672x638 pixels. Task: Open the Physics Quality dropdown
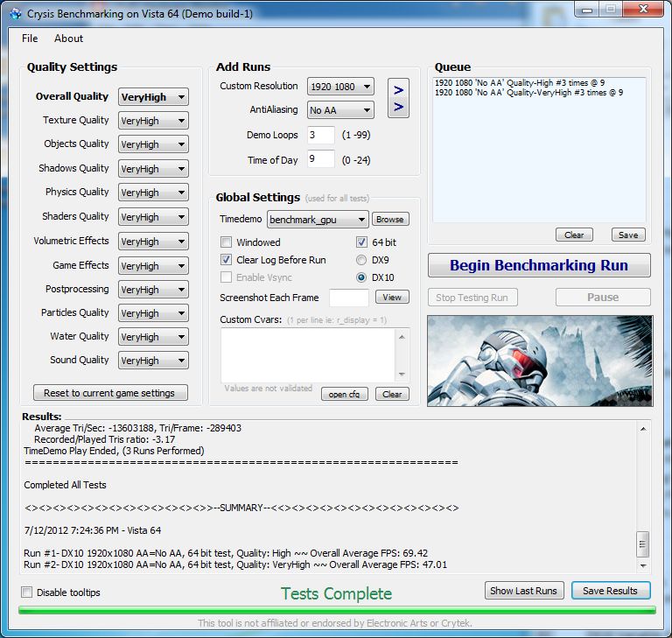[x=153, y=192]
